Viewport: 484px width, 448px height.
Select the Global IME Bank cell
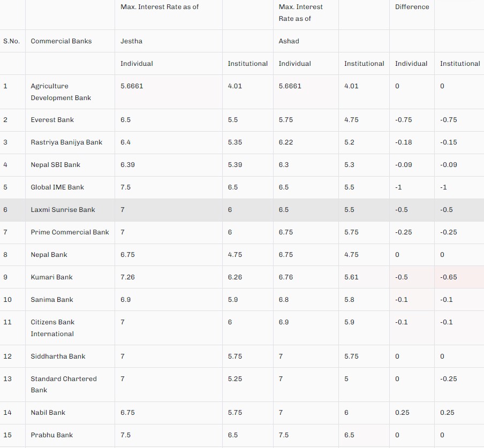tap(57, 187)
